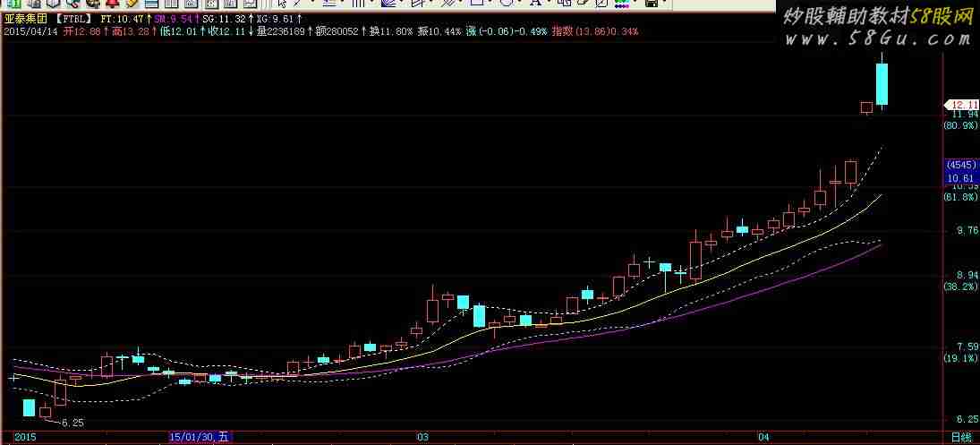Click the index 指数(13.86)0.34%
980x445 pixels.
(x=595, y=31)
